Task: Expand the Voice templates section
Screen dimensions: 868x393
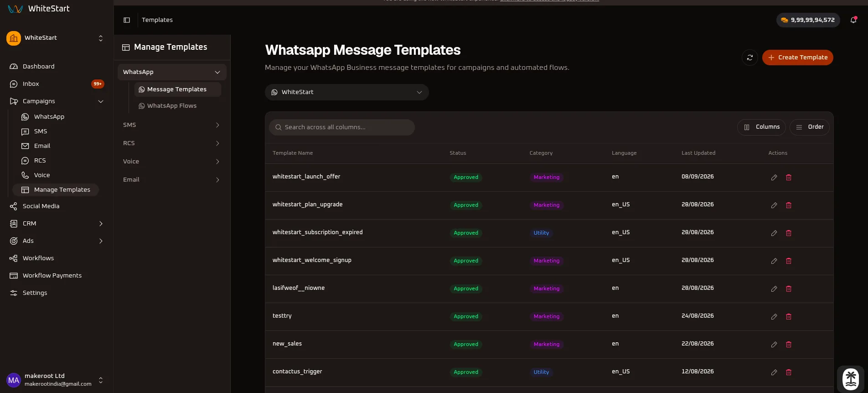Action: 172,162
